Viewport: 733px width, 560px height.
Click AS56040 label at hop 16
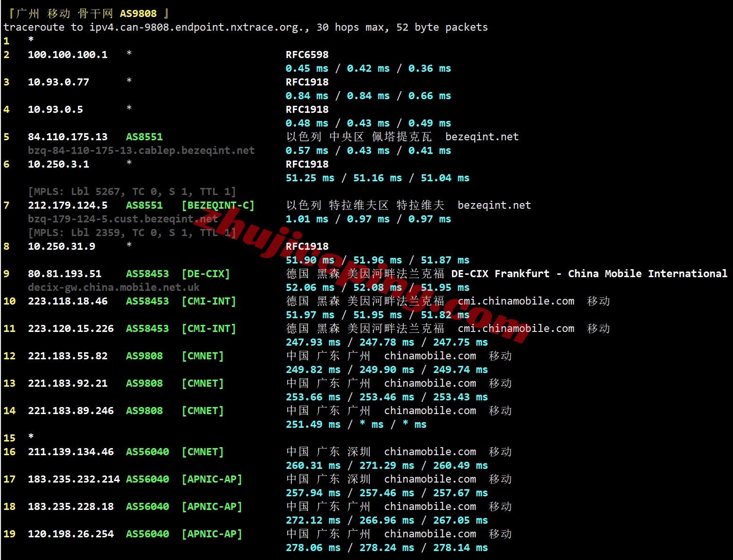tap(147, 452)
